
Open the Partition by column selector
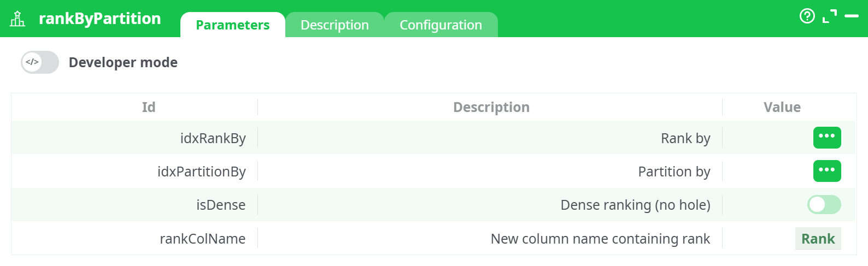click(x=826, y=171)
